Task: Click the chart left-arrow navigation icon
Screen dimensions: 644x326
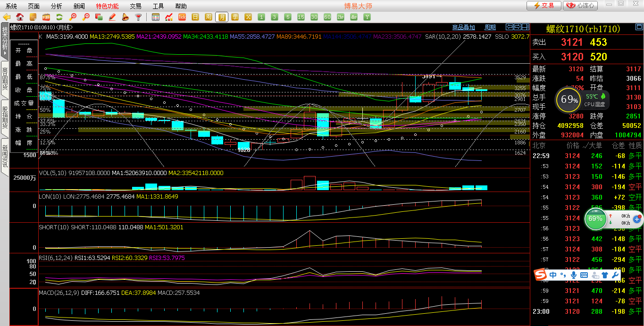Action: point(510,27)
